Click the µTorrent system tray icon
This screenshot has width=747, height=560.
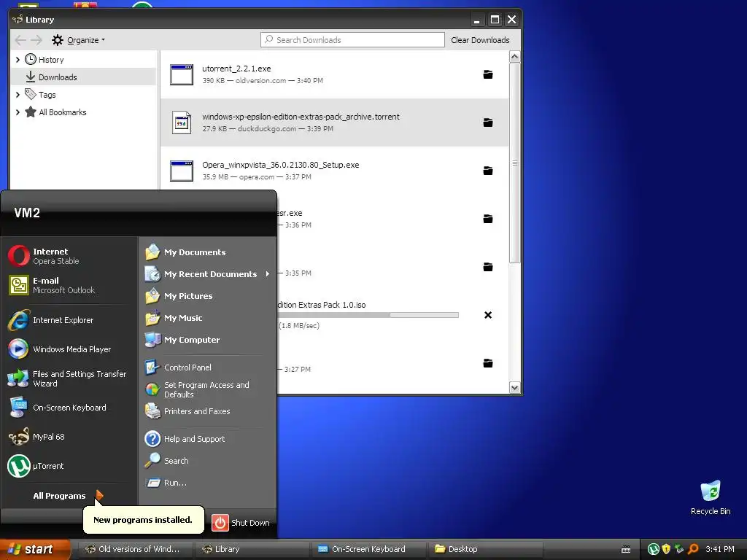coord(653,549)
